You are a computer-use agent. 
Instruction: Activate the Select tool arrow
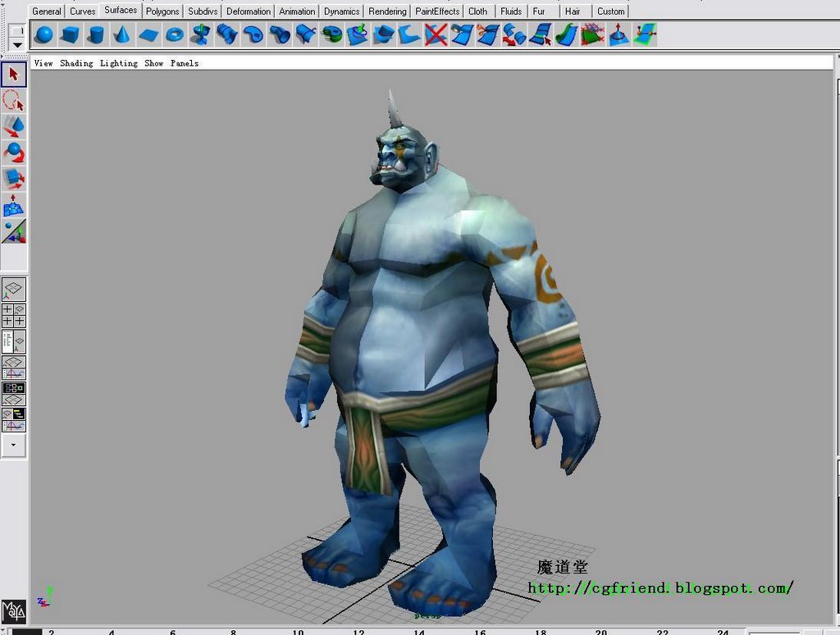tap(14, 75)
